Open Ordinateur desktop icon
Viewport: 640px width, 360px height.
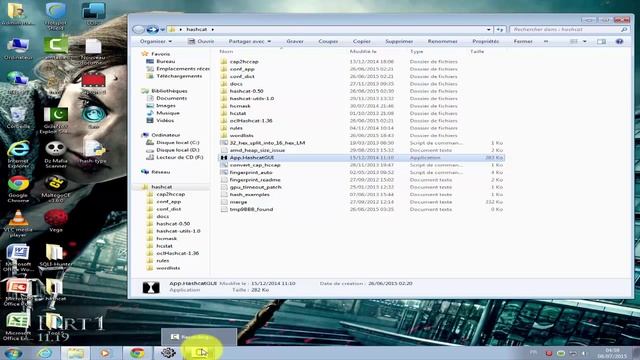tap(18, 49)
